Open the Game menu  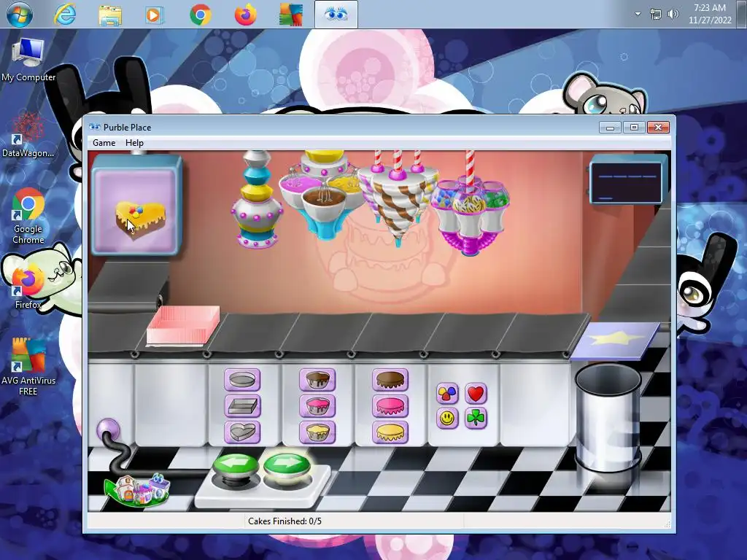[104, 143]
